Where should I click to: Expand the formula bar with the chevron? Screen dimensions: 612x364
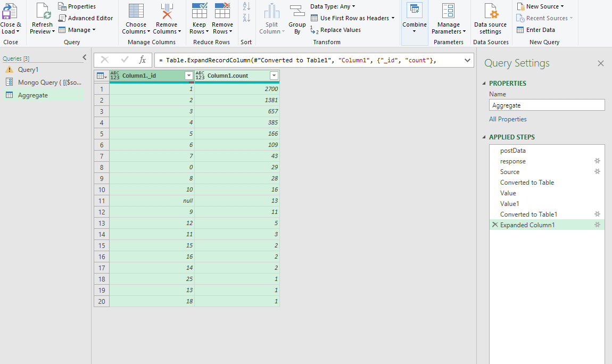tap(467, 61)
